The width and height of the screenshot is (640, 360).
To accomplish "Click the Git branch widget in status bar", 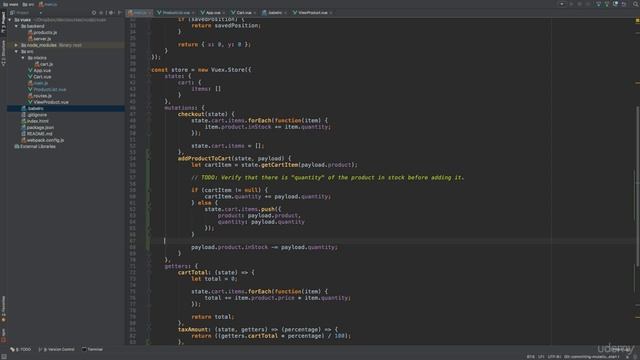I will coord(592,357).
